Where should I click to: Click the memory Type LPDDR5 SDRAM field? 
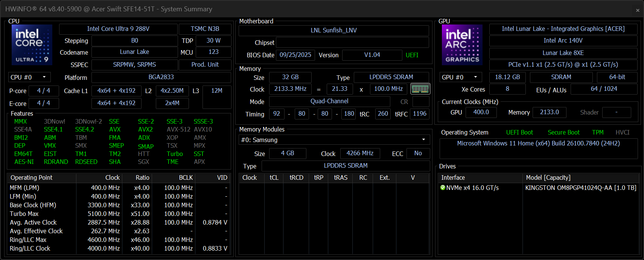[391, 77]
